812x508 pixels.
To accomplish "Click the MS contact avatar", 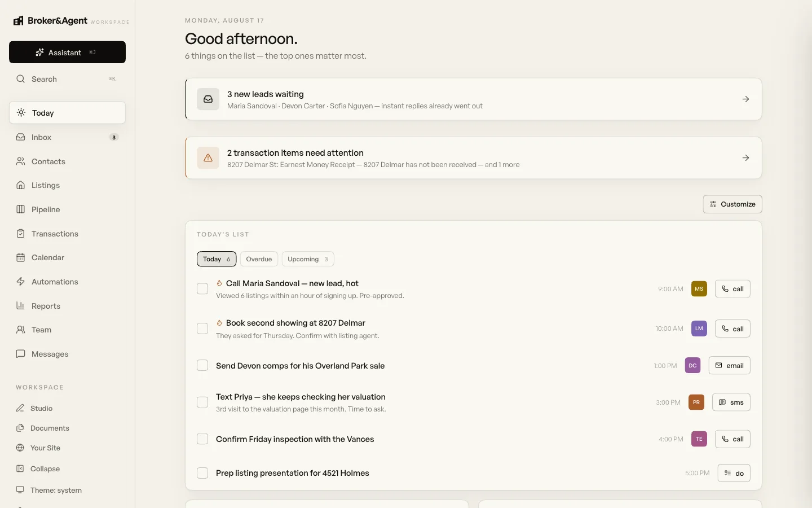I will coord(699,289).
